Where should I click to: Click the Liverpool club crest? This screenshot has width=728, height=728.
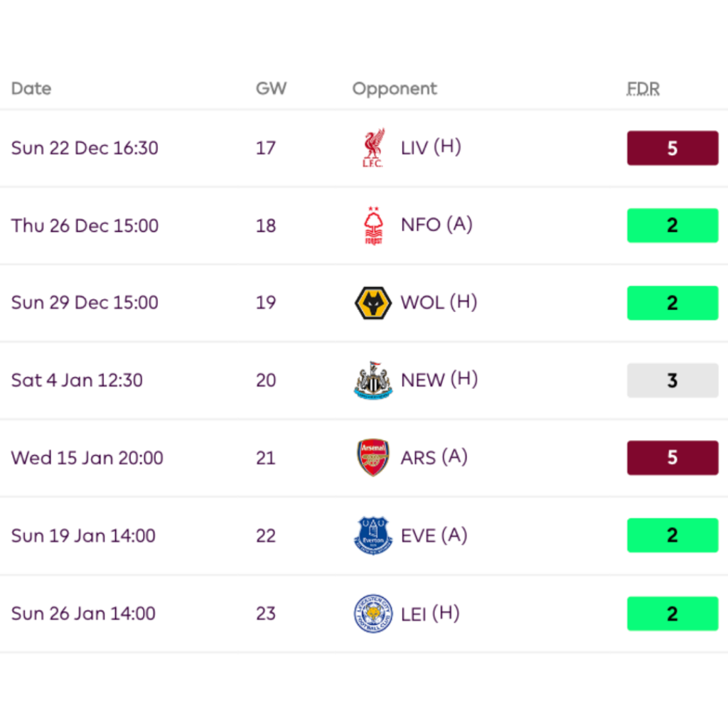pyautogui.click(x=373, y=148)
